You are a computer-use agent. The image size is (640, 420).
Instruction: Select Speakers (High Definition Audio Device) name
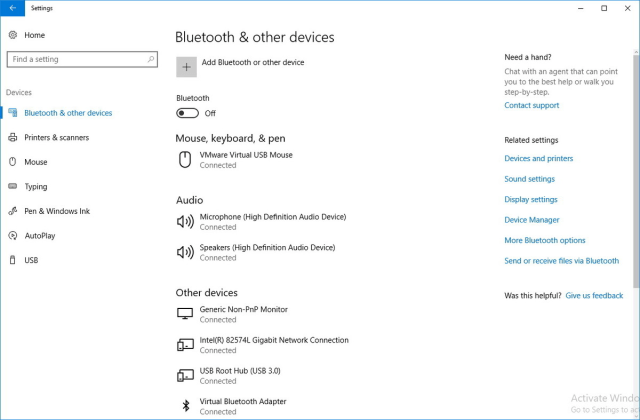(x=267, y=247)
